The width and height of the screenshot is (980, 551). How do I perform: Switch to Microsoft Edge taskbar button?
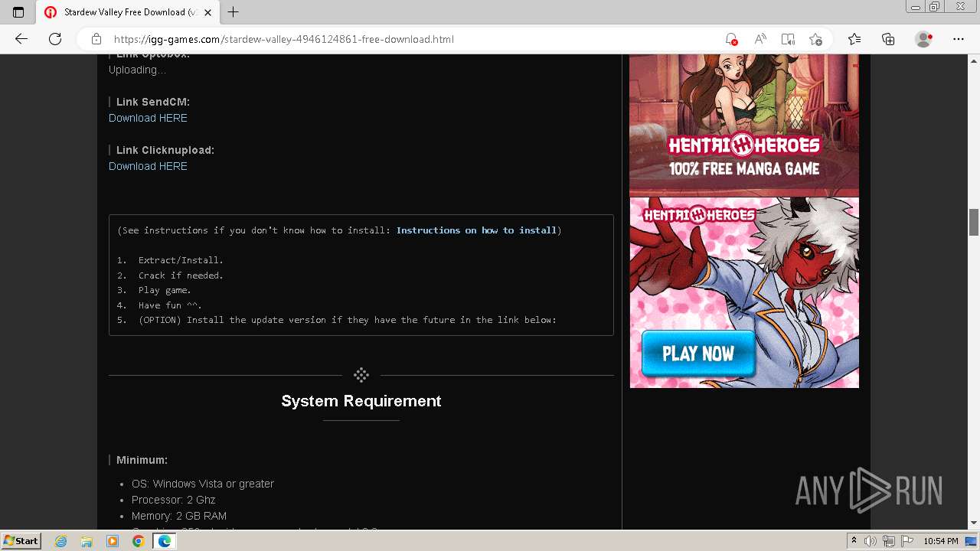[164, 541]
